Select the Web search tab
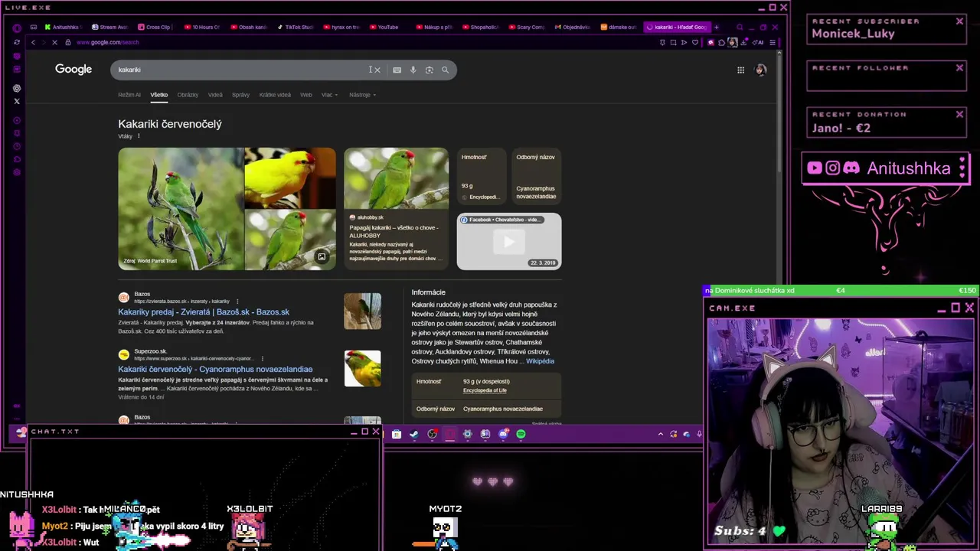 tap(306, 95)
